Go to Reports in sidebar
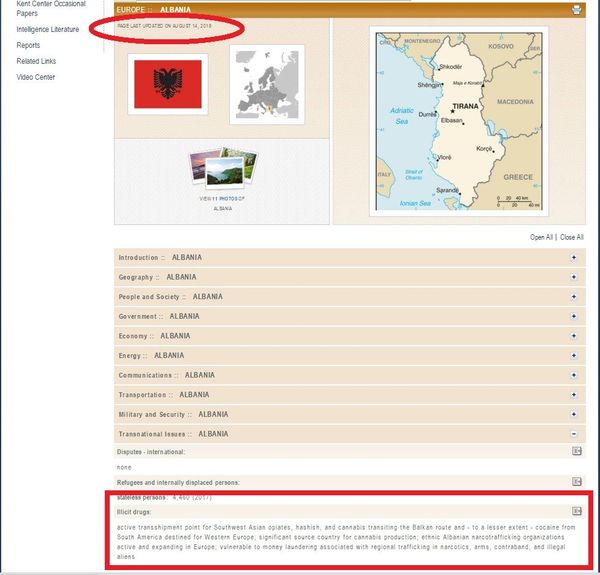Screen dimensions: 600x575 click(28, 45)
